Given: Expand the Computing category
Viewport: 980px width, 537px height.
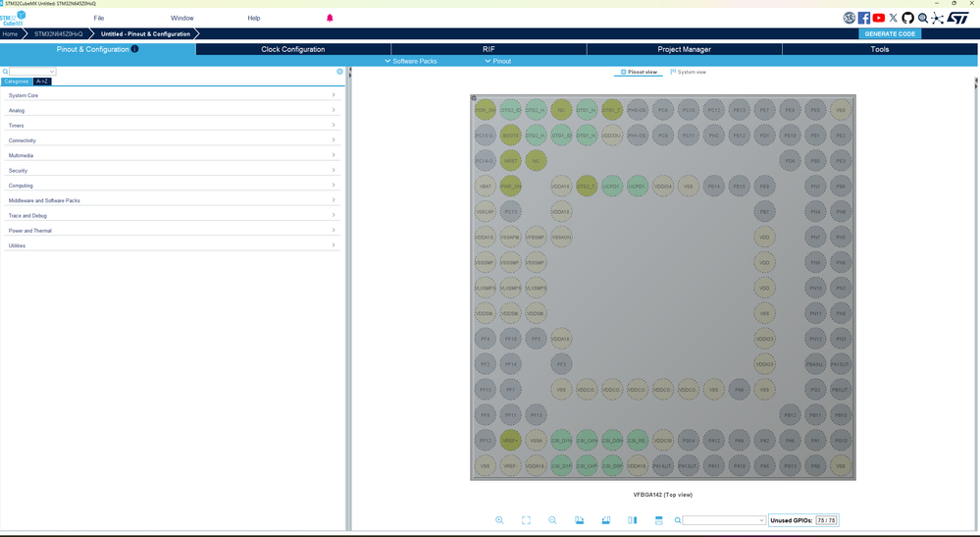Looking at the screenshot, I should [172, 185].
